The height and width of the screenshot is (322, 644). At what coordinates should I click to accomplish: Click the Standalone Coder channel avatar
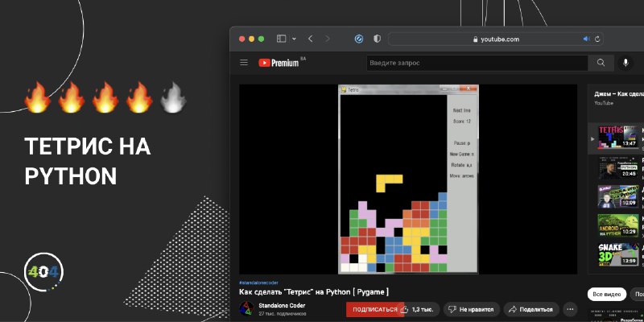coord(246,309)
